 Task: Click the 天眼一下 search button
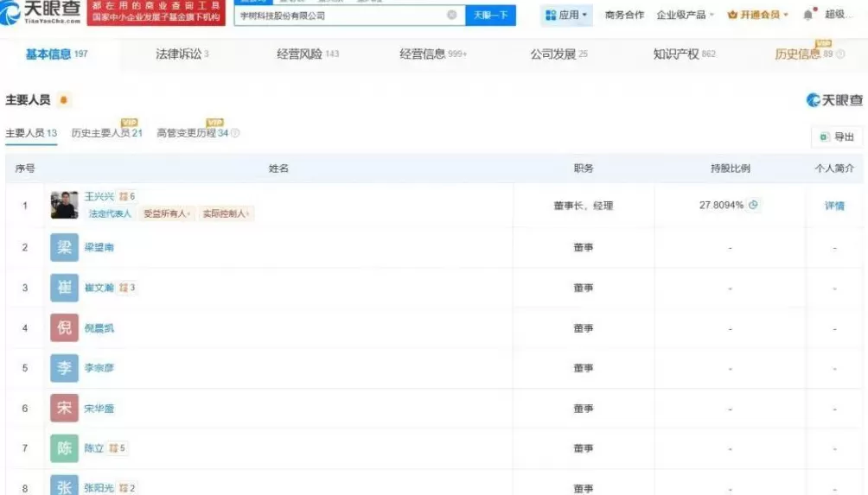tap(490, 15)
